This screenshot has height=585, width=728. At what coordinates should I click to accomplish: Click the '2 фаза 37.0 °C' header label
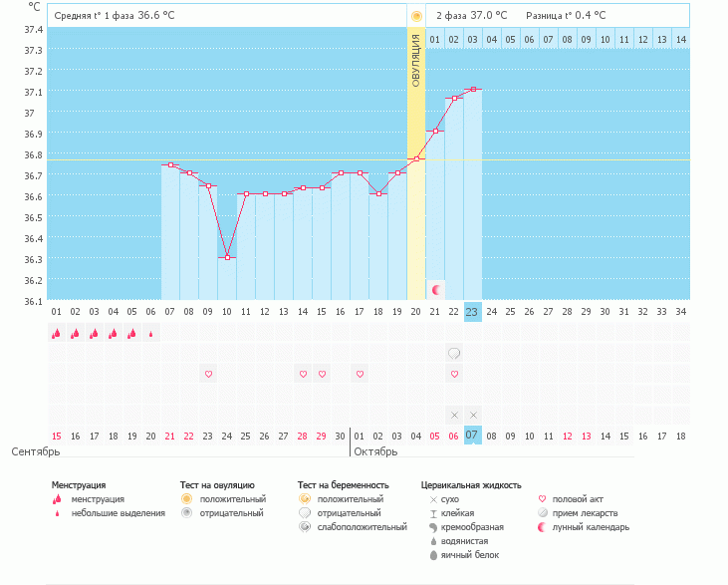[x=471, y=16]
